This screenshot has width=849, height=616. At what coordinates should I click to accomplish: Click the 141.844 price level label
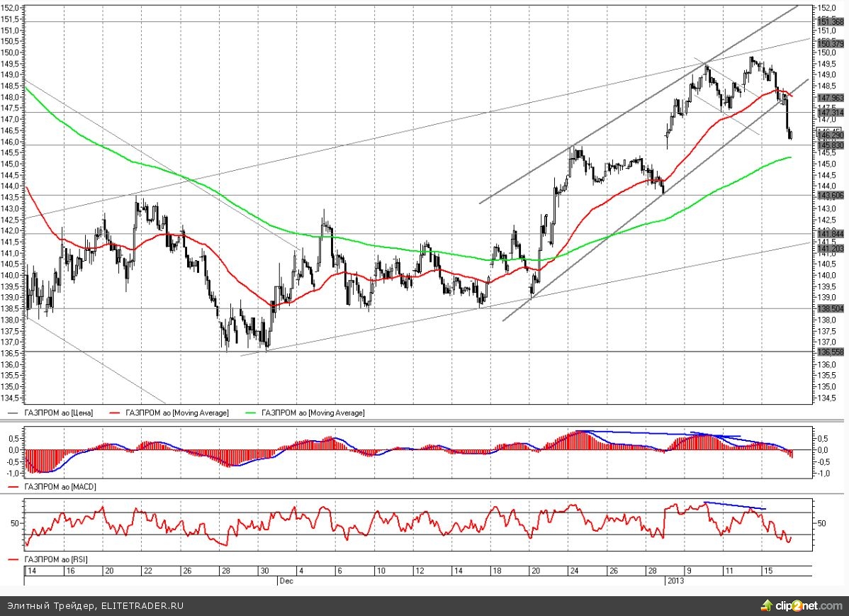pyautogui.click(x=829, y=234)
